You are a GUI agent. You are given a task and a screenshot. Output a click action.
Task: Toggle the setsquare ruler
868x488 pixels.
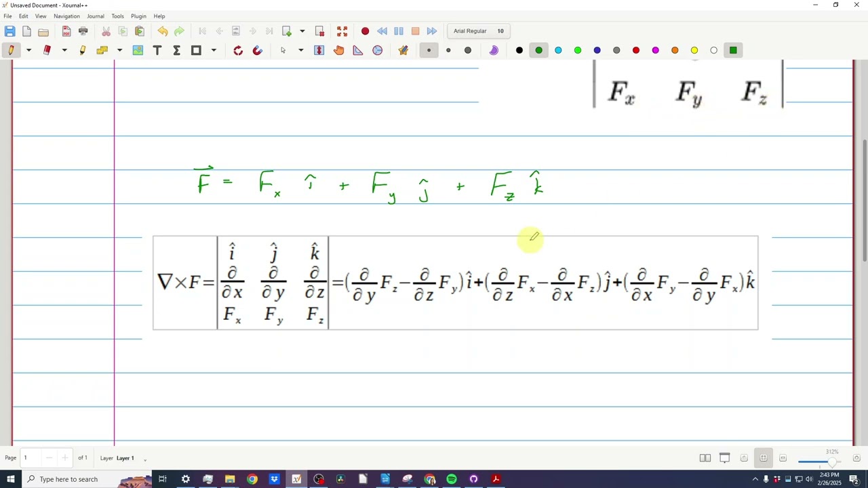(x=358, y=50)
